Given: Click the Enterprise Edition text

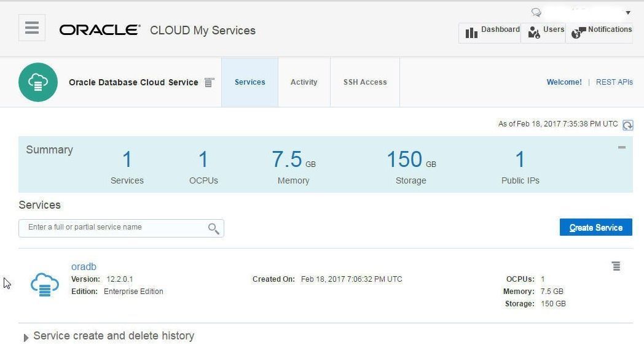Looking at the screenshot, I should (133, 292).
